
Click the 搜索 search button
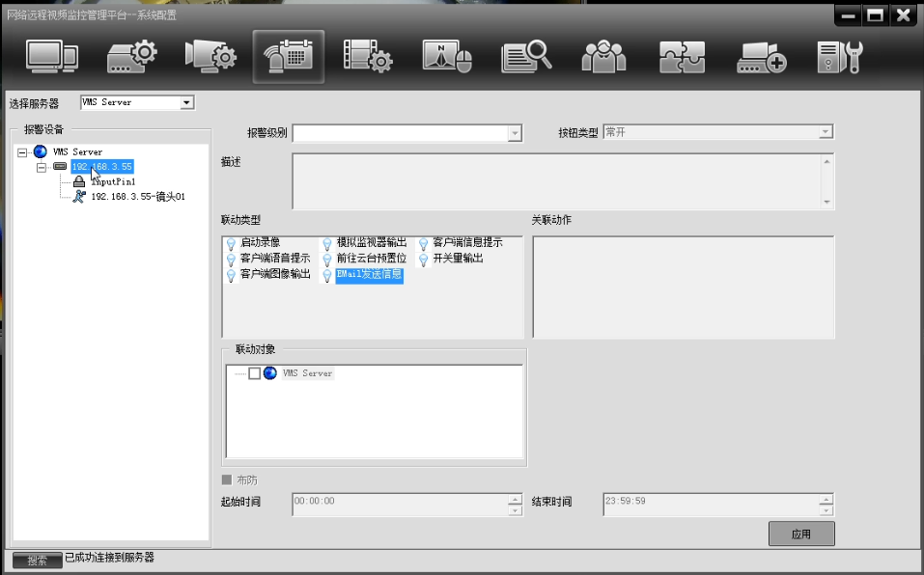tap(37, 561)
